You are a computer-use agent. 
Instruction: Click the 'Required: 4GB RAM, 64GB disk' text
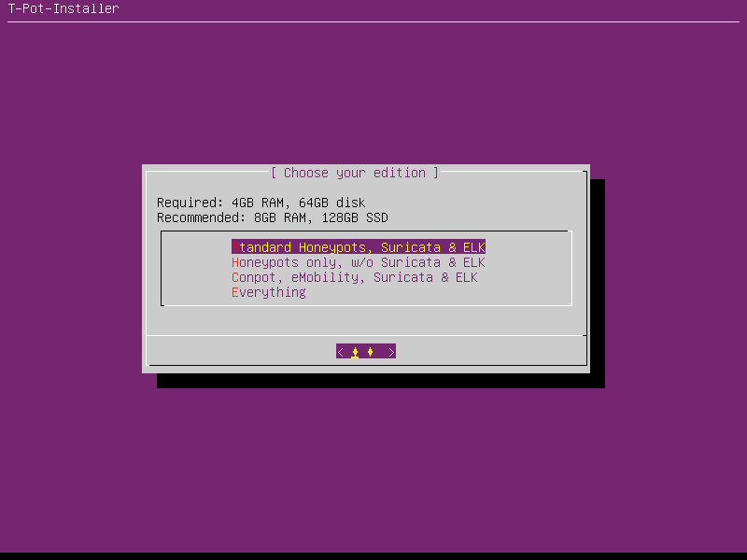click(x=261, y=203)
